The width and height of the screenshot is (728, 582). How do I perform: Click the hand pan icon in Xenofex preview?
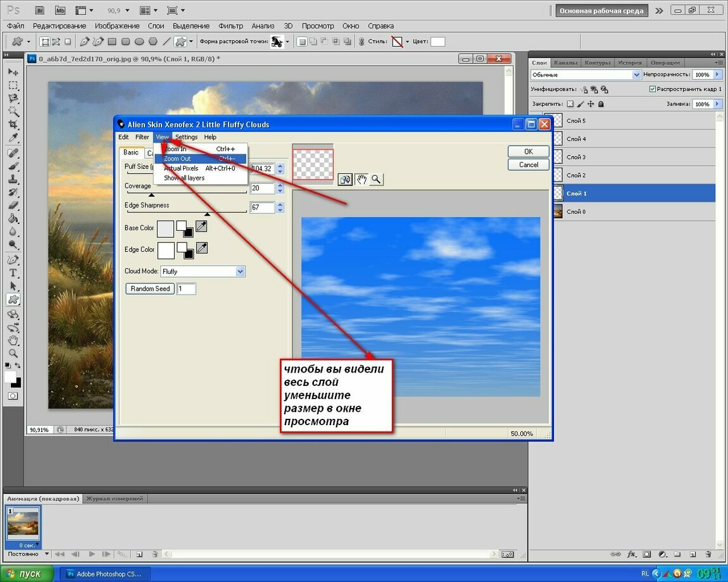pyautogui.click(x=361, y=180)
